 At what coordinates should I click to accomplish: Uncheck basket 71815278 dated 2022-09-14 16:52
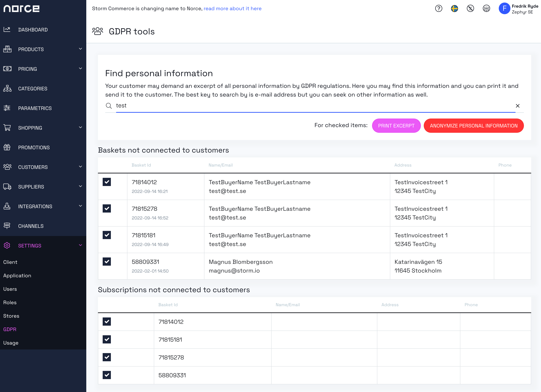(x=107, y=209)
